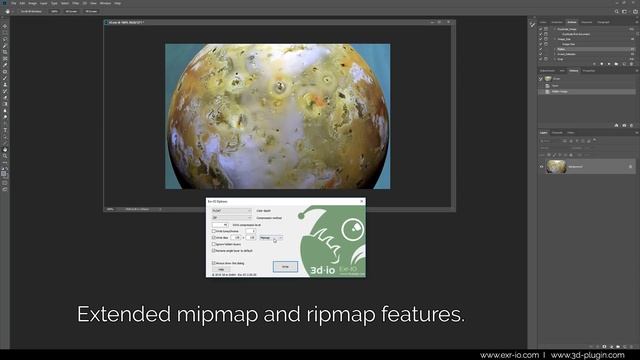Screen dimensions: 640x360
Task: Click Help button in Exr-IO dialog
Action: pos(221,269)
